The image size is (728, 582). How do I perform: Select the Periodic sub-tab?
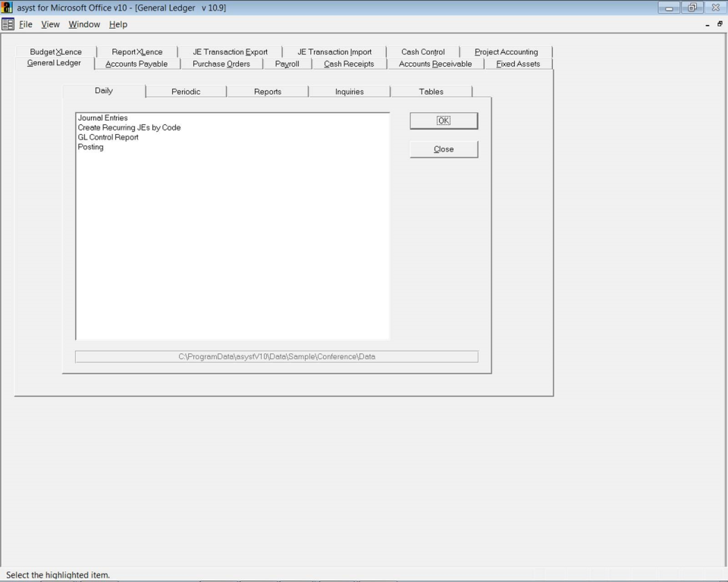(186, 92)
